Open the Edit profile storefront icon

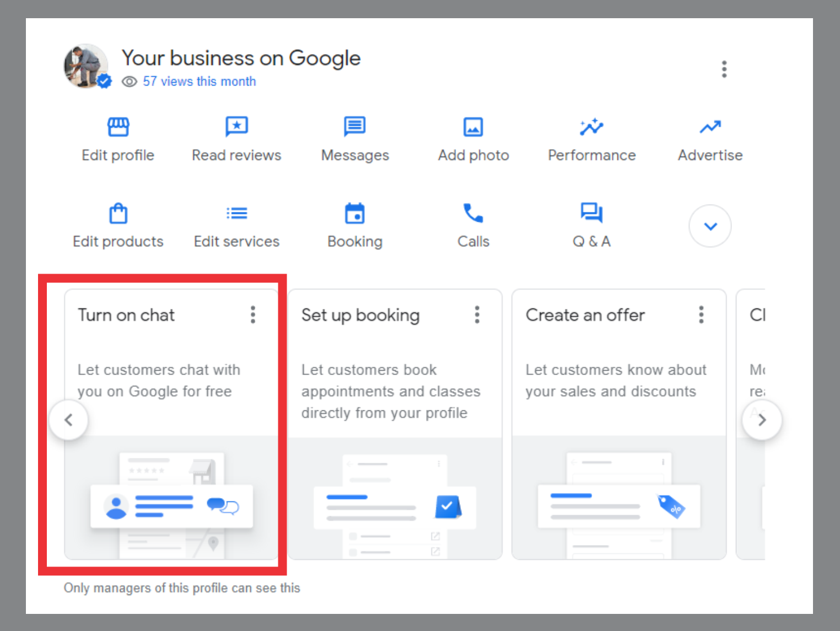click(118, 127)
